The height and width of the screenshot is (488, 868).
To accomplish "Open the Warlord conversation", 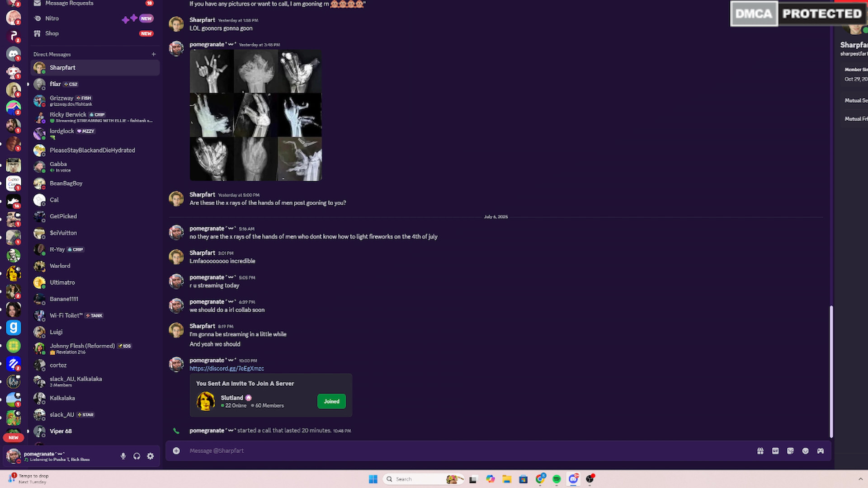I will [x=95, y=266].
